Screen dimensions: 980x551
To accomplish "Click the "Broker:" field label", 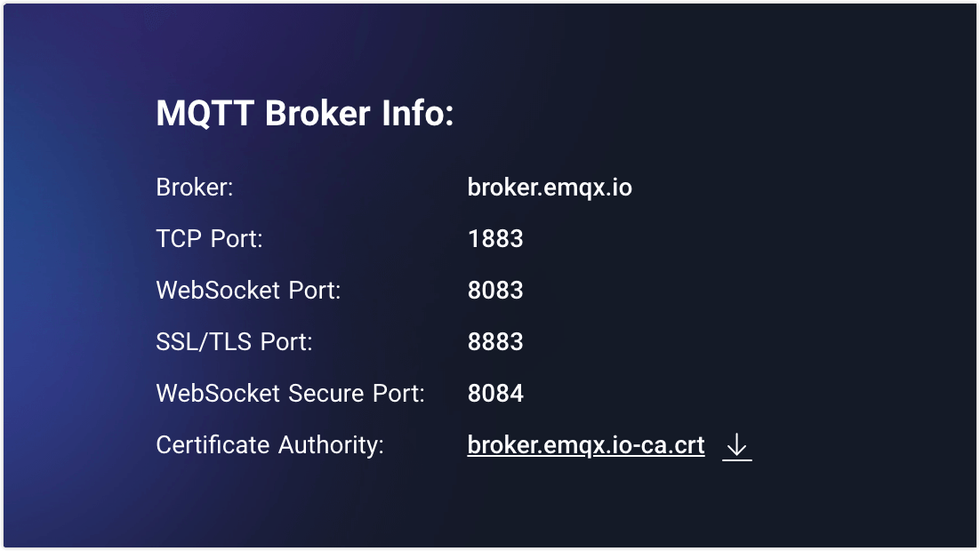I will click(194, 188).
